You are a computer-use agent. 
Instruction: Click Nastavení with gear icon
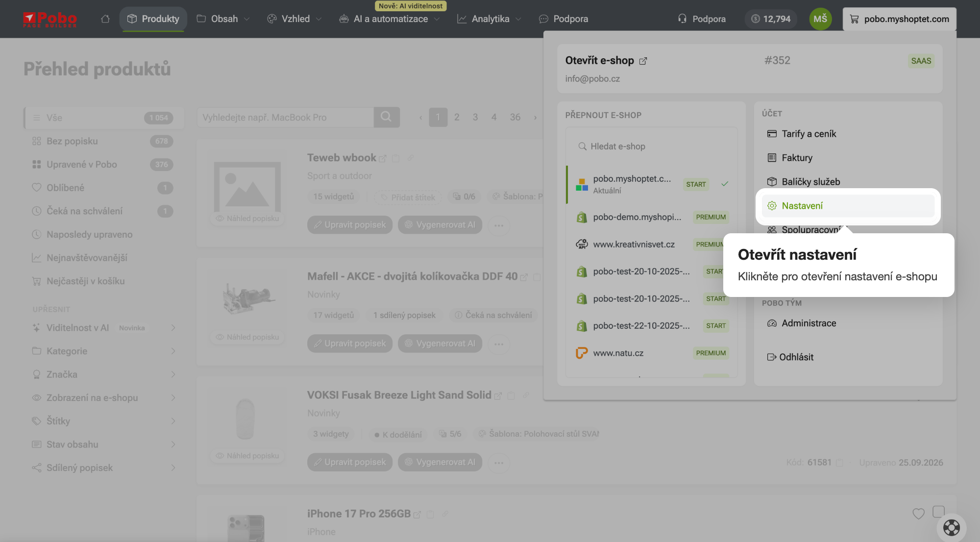pyautogui.click(x=848, y=206)
